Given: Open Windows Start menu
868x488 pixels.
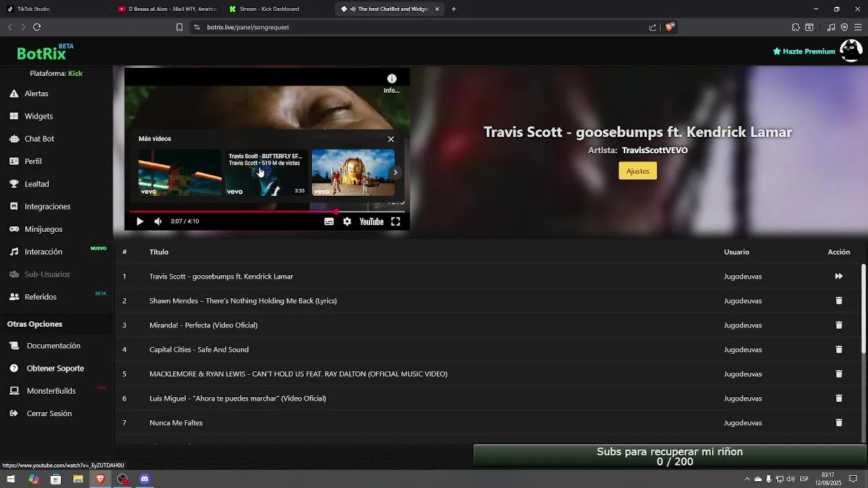Looking at the screenshot, I should 11,479.
